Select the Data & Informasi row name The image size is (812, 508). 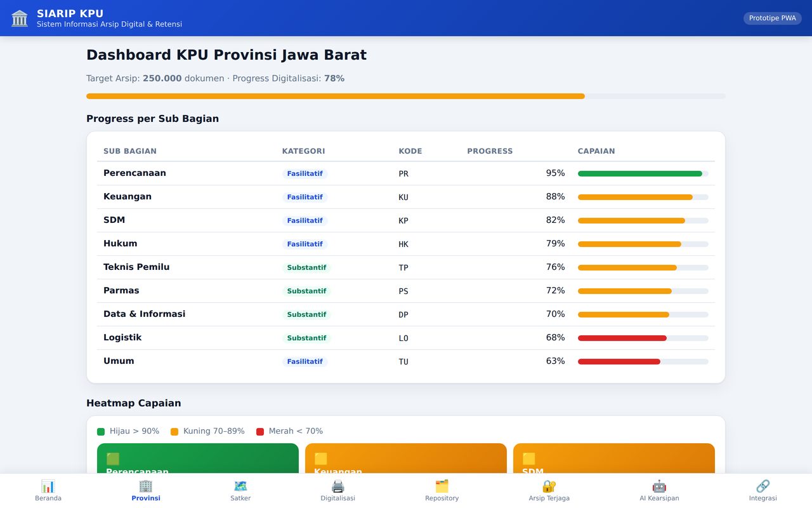145,314
